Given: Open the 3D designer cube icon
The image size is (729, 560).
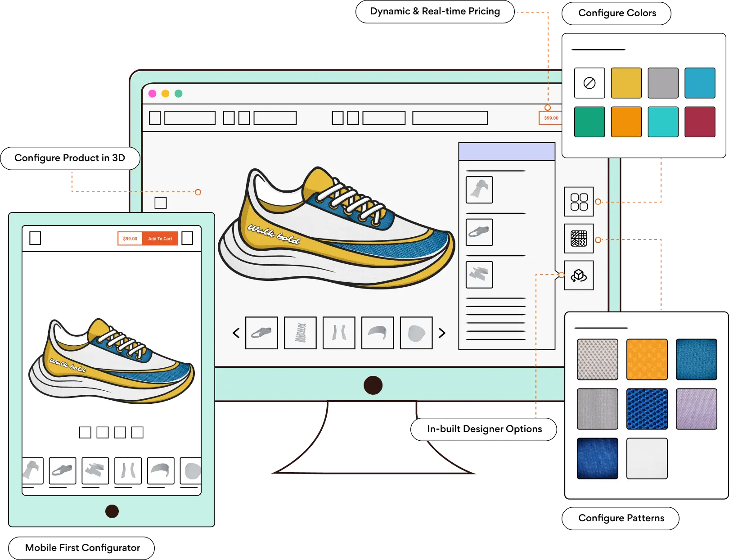Looking at the screenshot, I should pyautogui.click(x=579, y=275).
